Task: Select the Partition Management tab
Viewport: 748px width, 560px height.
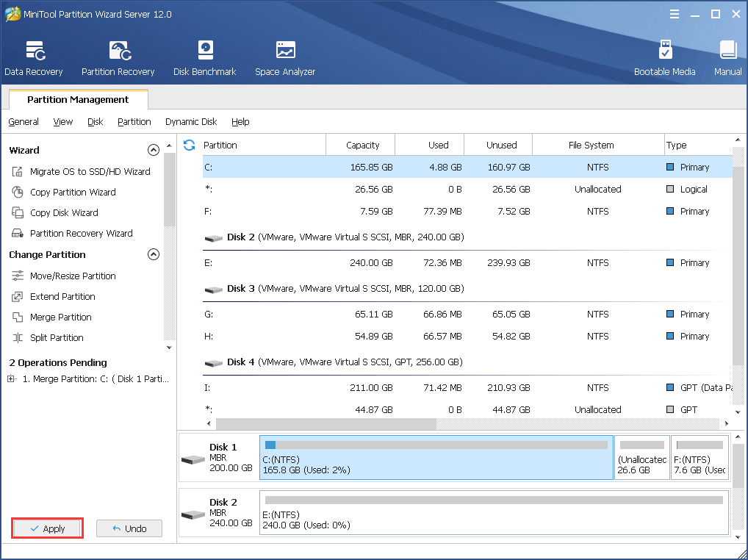Action: 78,99
